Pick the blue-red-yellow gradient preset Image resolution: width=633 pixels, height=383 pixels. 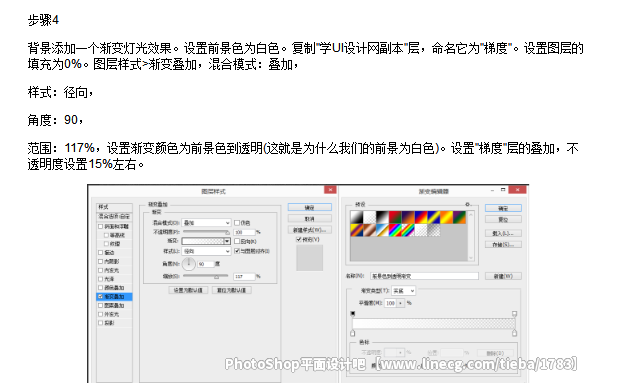point(421,217)
